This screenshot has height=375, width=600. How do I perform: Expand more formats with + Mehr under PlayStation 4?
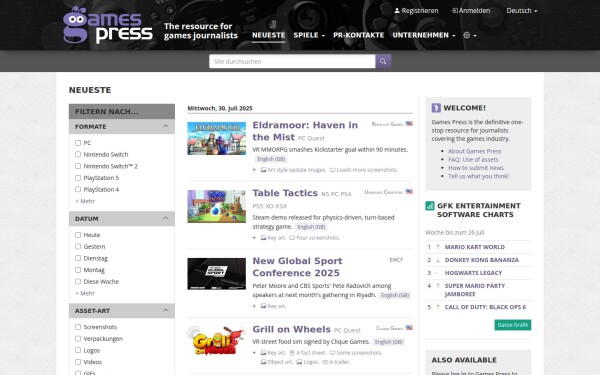[85, 201]
